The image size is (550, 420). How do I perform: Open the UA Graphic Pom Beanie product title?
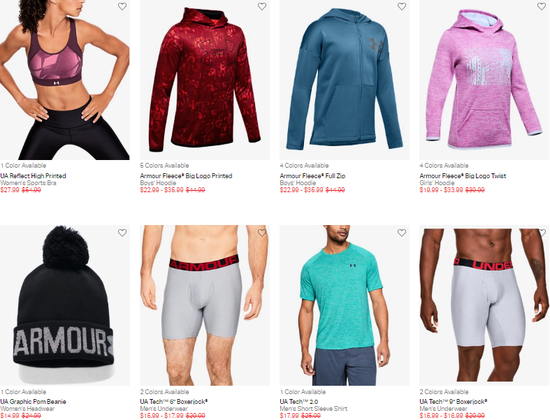pos(33,401)
